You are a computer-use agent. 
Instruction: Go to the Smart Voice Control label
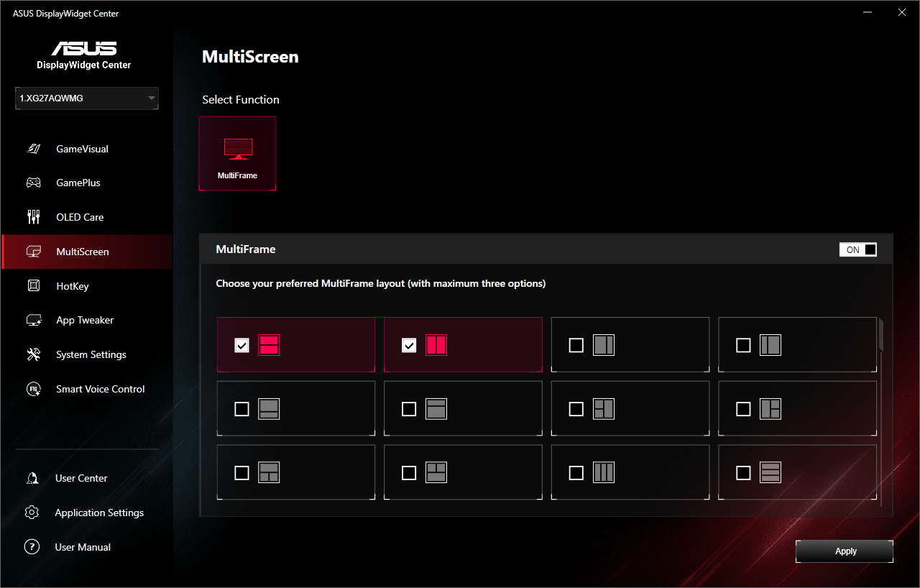coord(101,389)
